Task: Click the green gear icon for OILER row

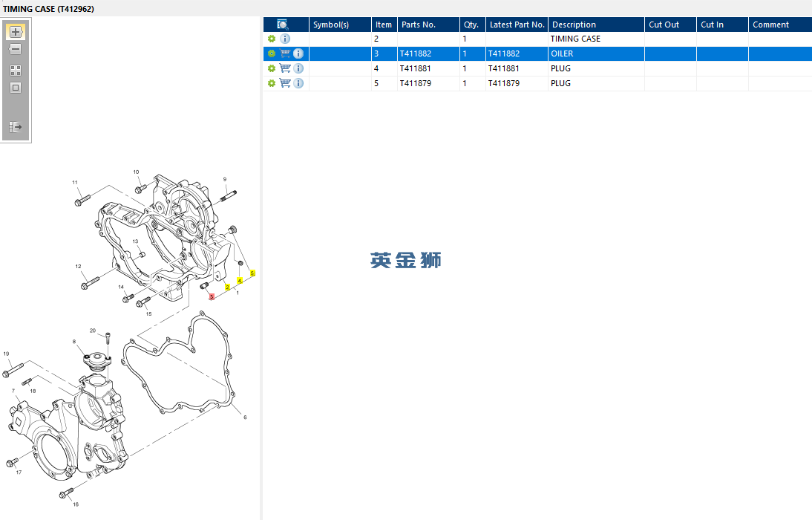Action: [x=272, y=53]
